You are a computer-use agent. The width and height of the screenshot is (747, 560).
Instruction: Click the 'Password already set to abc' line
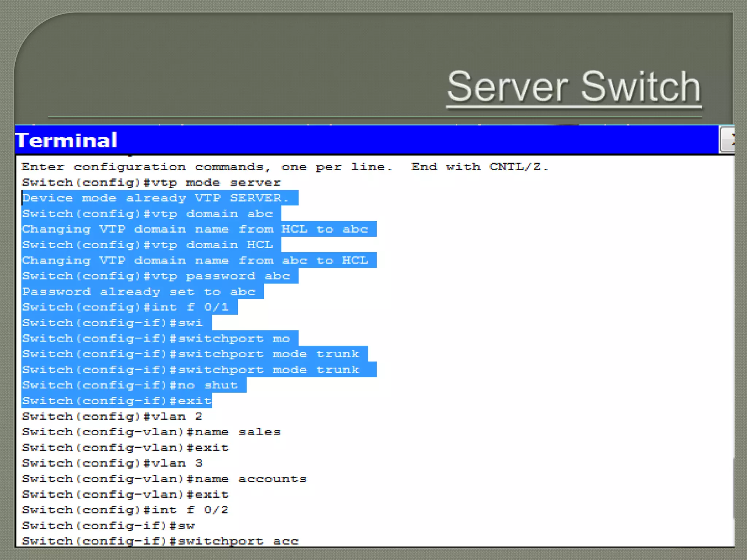(139, 292)
